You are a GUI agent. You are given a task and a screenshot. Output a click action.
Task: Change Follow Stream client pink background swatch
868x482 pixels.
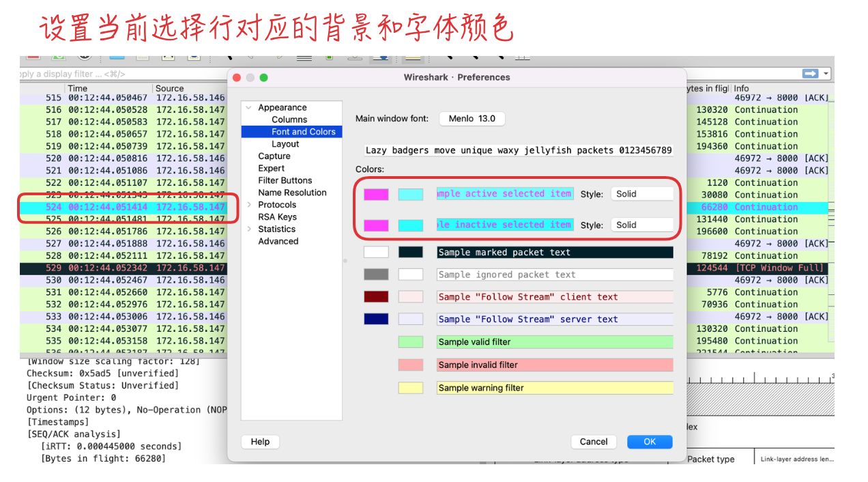pyautogui.click(x=411, y=297)
